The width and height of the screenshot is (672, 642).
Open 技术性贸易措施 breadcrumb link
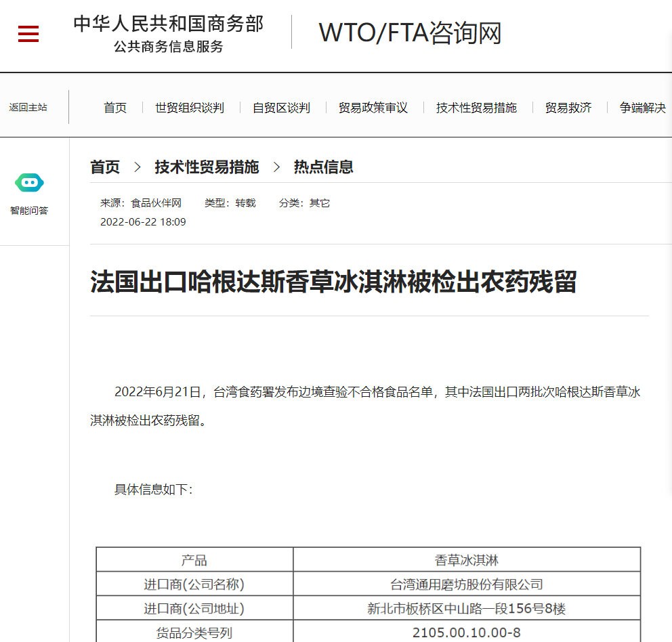pyautogui.click(x=207, y=167)
